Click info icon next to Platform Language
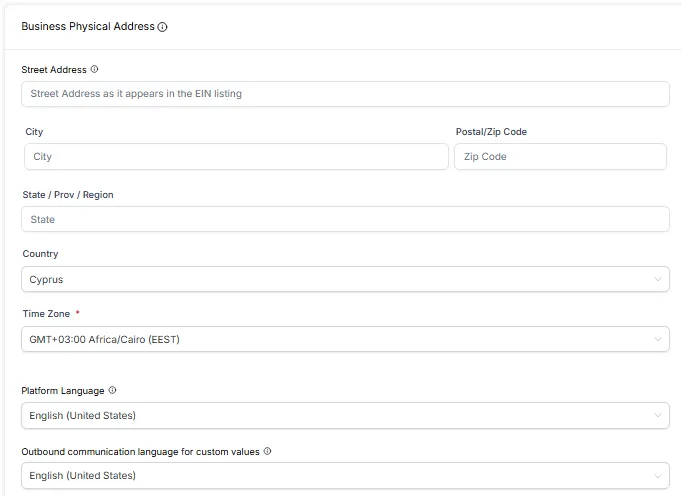The height and width of the screenshot is (496, 681). point(112,390)
